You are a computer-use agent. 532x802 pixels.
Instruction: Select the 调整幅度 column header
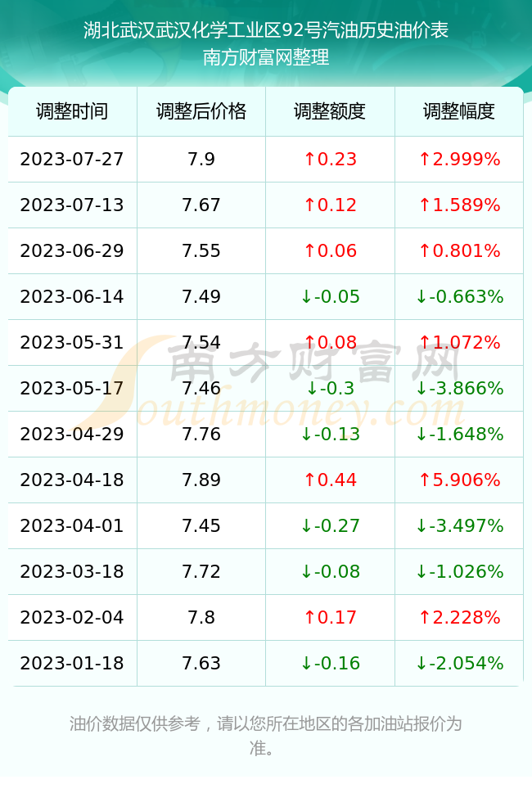[459, 111]
